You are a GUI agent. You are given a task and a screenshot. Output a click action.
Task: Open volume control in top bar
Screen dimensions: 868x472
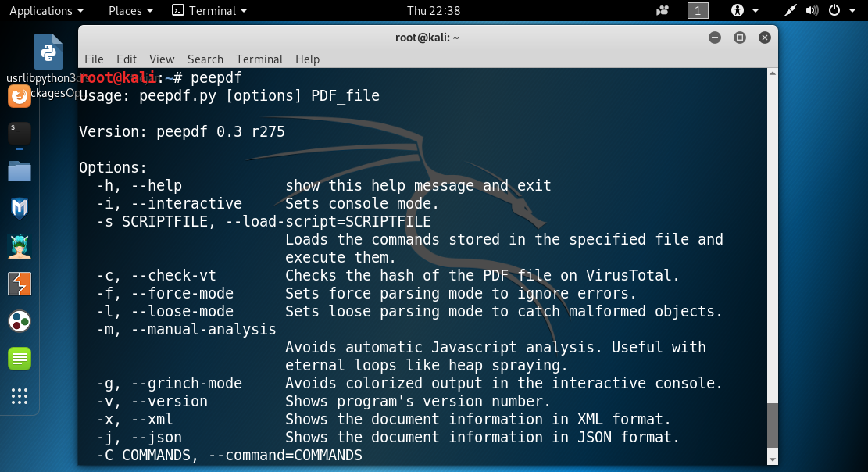[x=812, y=10]
